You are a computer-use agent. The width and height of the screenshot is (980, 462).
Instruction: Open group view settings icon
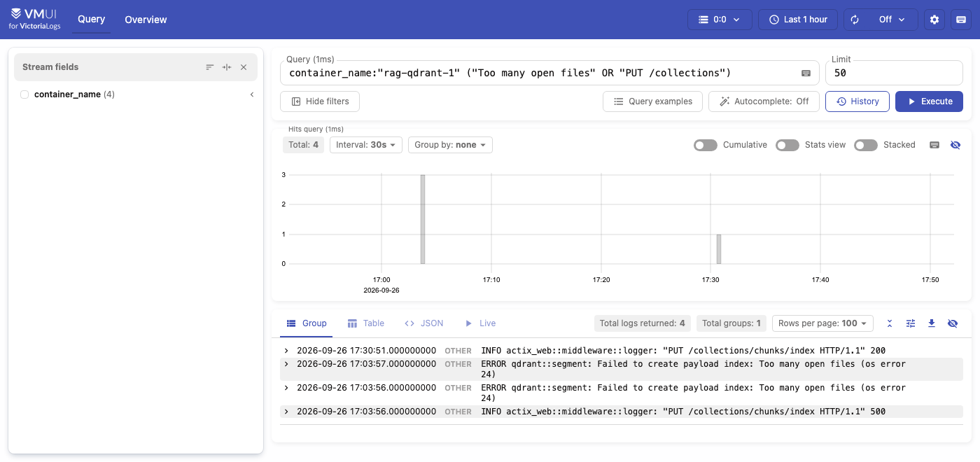pos(911,323)
